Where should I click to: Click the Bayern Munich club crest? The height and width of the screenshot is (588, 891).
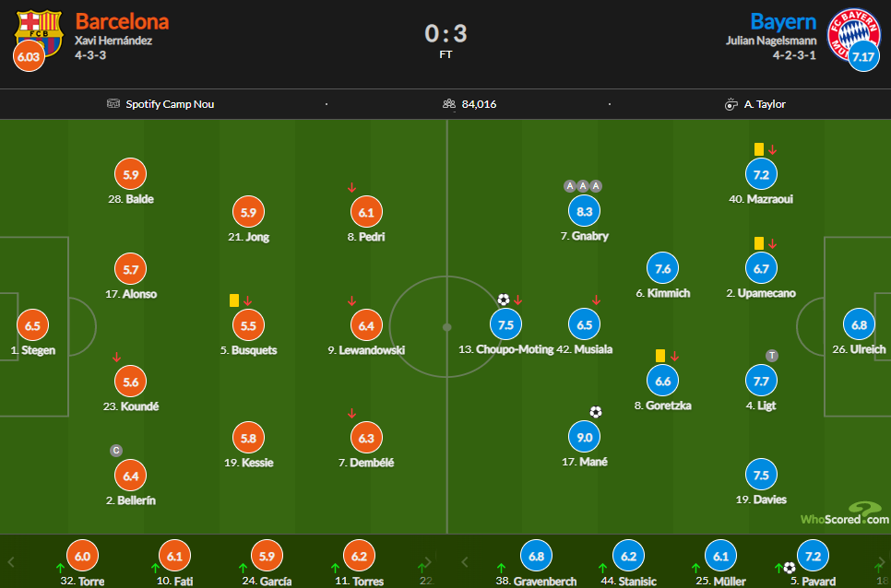pyautogui.click(x=853, y=34)
